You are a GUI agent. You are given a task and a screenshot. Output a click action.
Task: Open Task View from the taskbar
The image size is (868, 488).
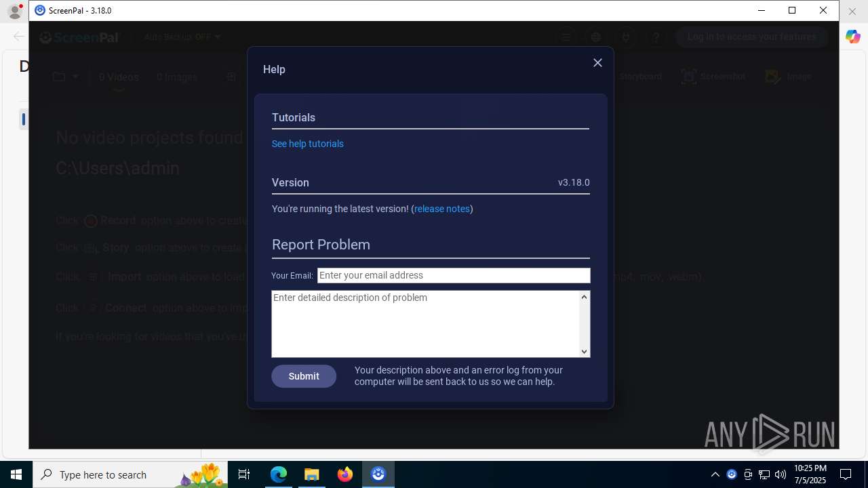[244, 474]
